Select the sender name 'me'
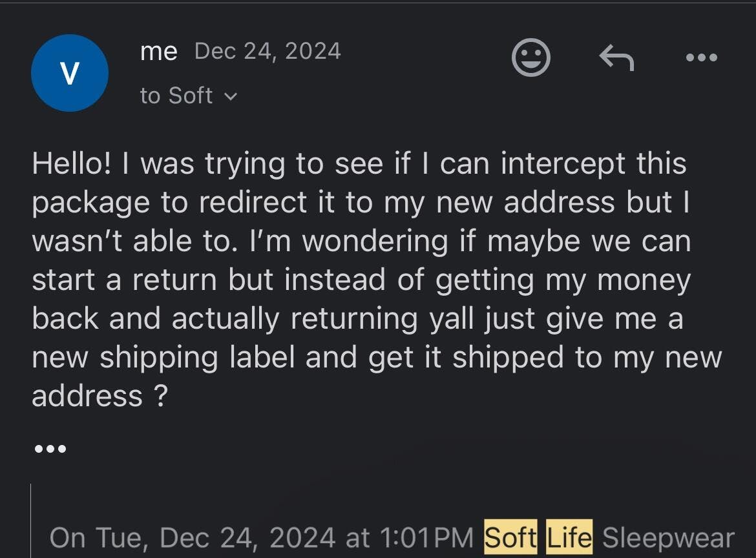Viewport: 756px width, 558px height. coord(158,51)
